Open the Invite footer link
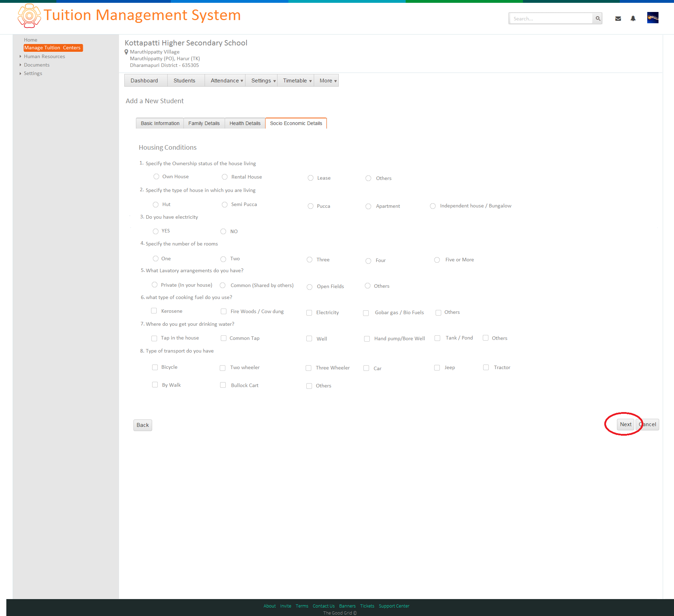This screenshot has width=674, height=616. point(286,606)
